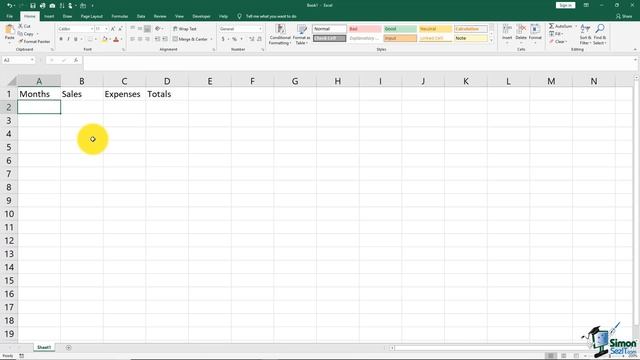Screen dimensions: 640x360
Task: Click the Share button
Action: (624, 16)
